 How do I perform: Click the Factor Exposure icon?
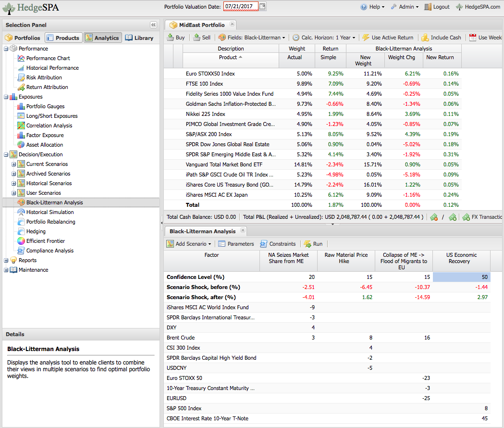click(x=21, y=136)
